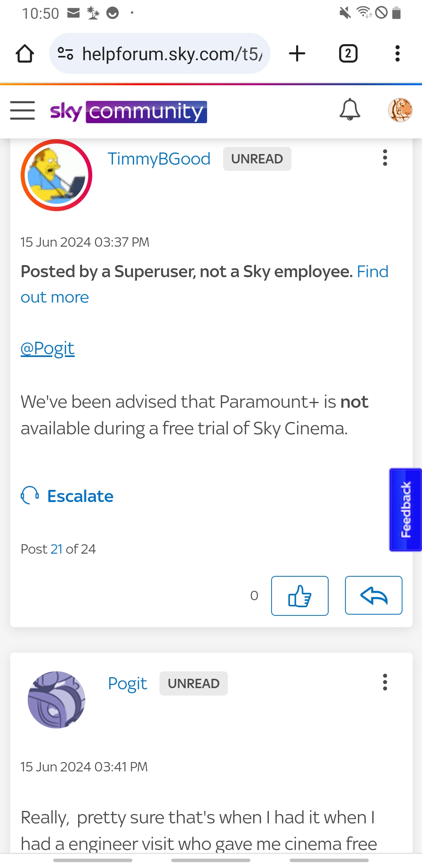
Task: Reply to TimmyBGood's post using reply arrow
Action: tap(373, 595)
